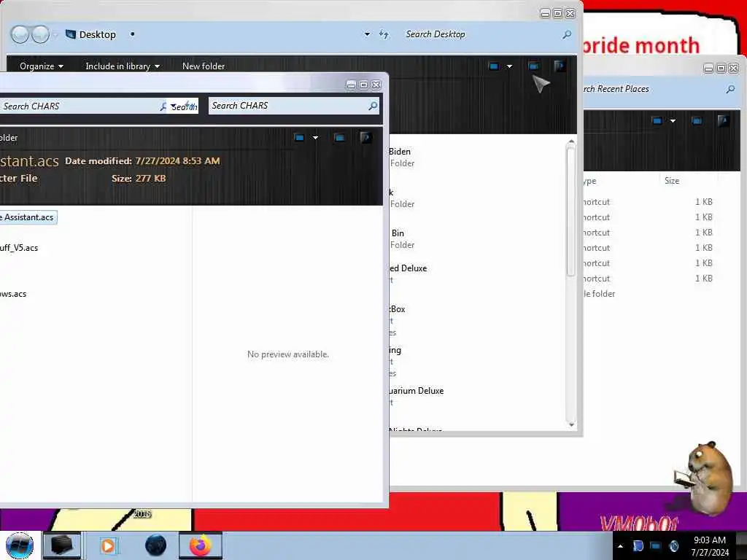Launch the media player from the taskbar
This screenshot has width=747, height=560.
click(108, 545)
